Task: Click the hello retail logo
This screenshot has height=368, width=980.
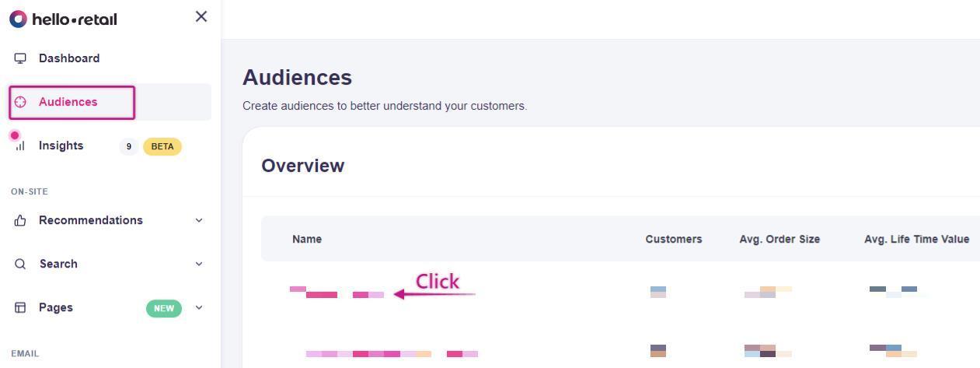Action: tap(63, 19)
